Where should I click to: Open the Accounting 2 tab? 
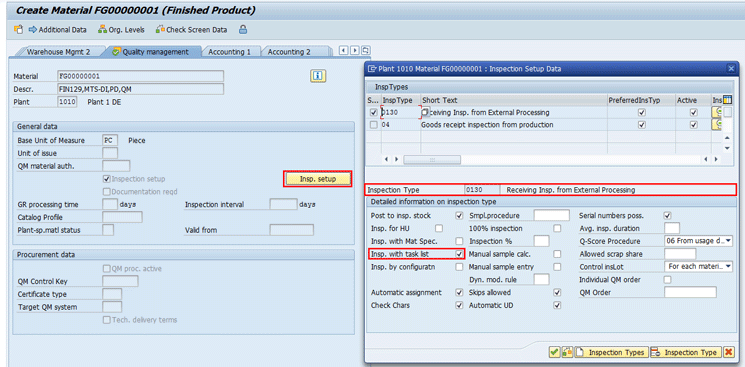(289, 52)
